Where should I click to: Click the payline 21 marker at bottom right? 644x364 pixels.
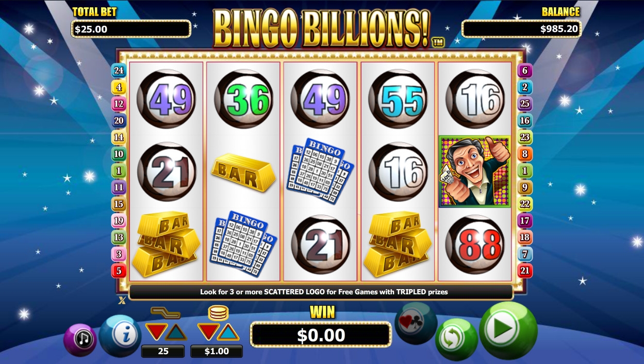525,271
